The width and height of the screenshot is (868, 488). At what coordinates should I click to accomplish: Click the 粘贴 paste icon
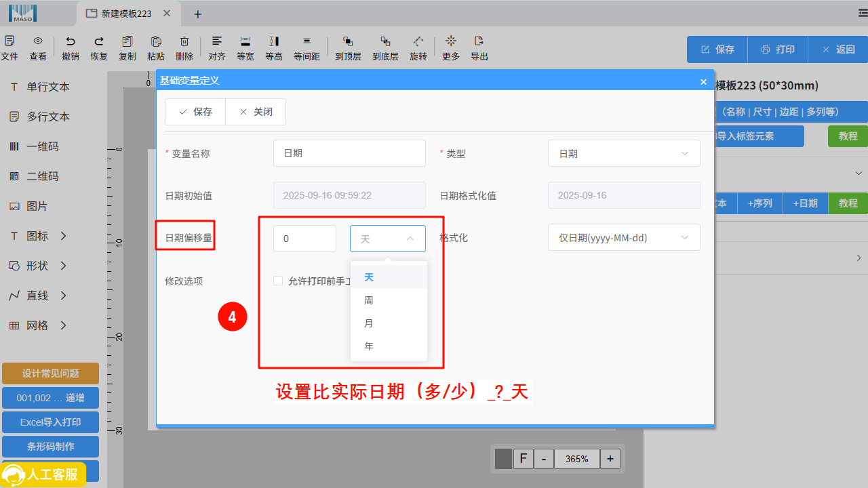155,47
